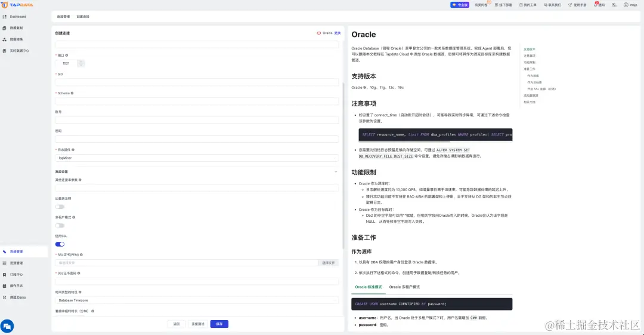Click the port number stepper arrows

(x=81, y=63)
